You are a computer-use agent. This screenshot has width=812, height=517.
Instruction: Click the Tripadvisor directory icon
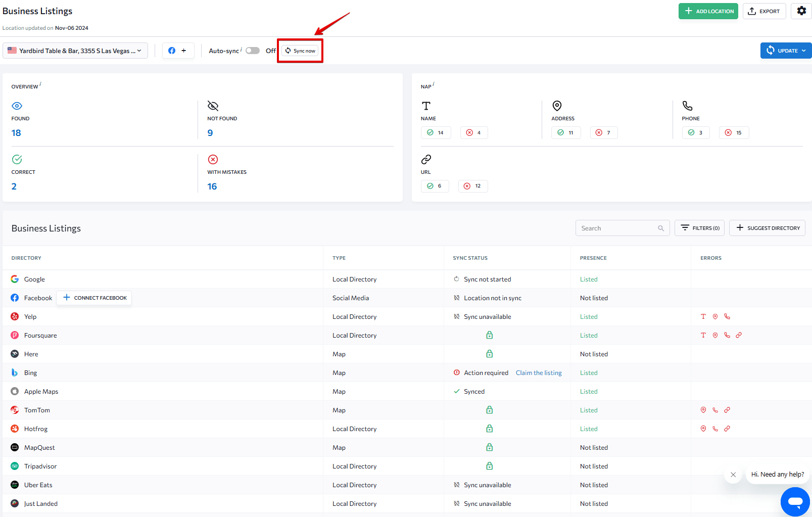pyautogui.click(x=15, y=466)
